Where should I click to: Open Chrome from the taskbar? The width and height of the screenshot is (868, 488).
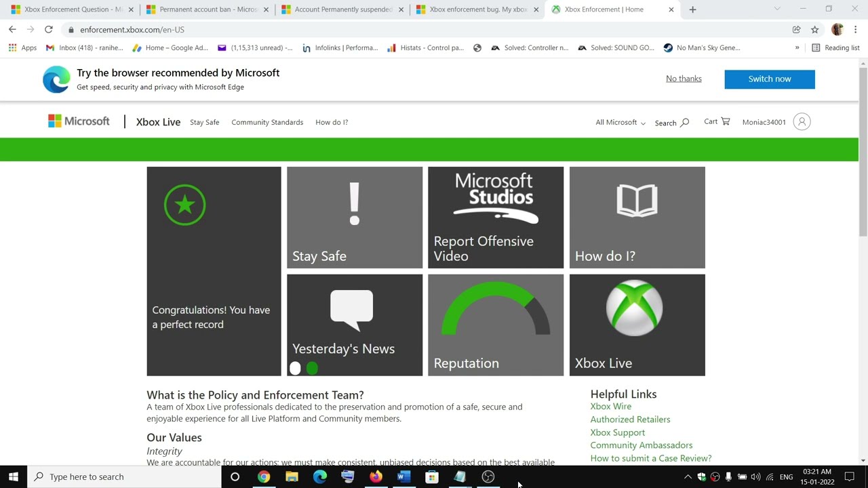click(x=263, y=476)
